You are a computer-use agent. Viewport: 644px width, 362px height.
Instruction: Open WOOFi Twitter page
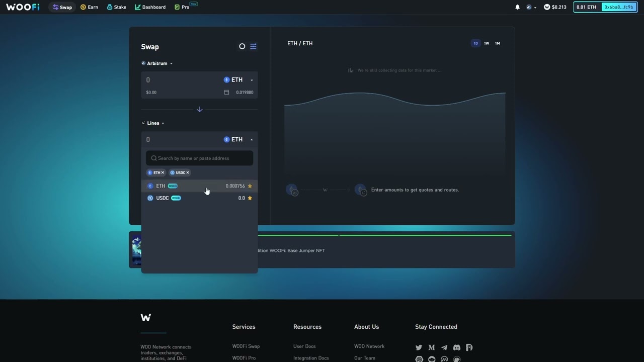(419, 347)
